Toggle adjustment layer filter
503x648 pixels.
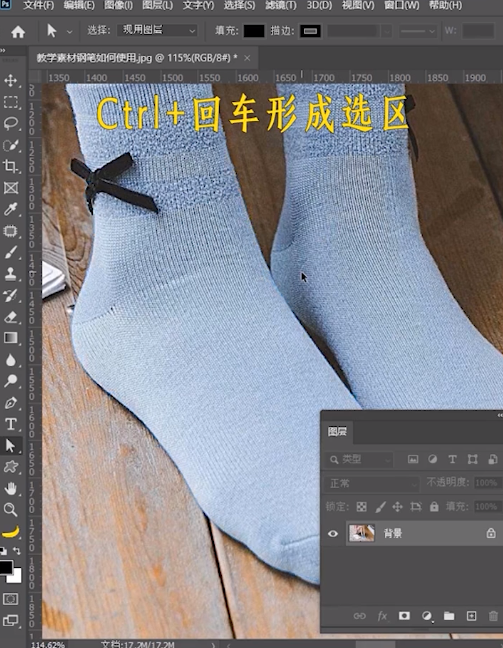coord(433,459)
